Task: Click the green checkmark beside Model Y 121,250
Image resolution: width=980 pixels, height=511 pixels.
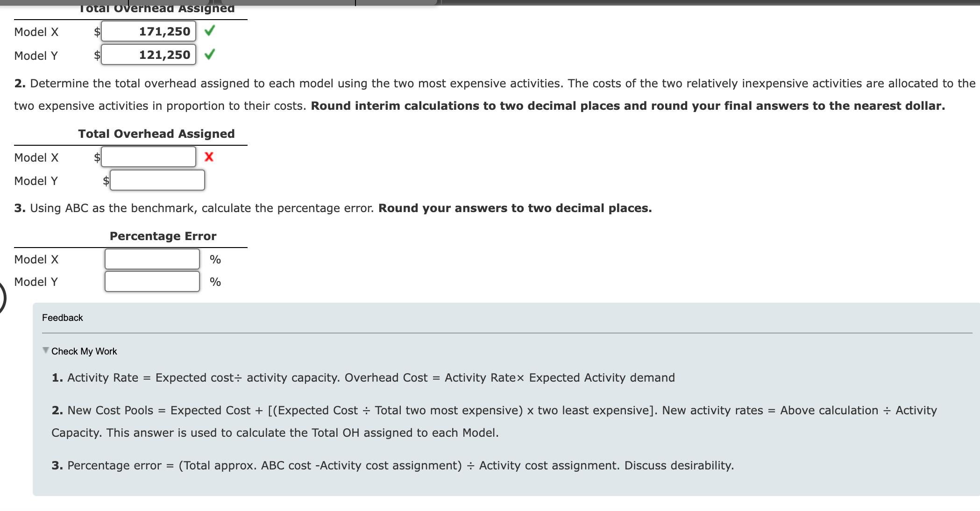Action: pyautogui.click(x=211, y=55)
